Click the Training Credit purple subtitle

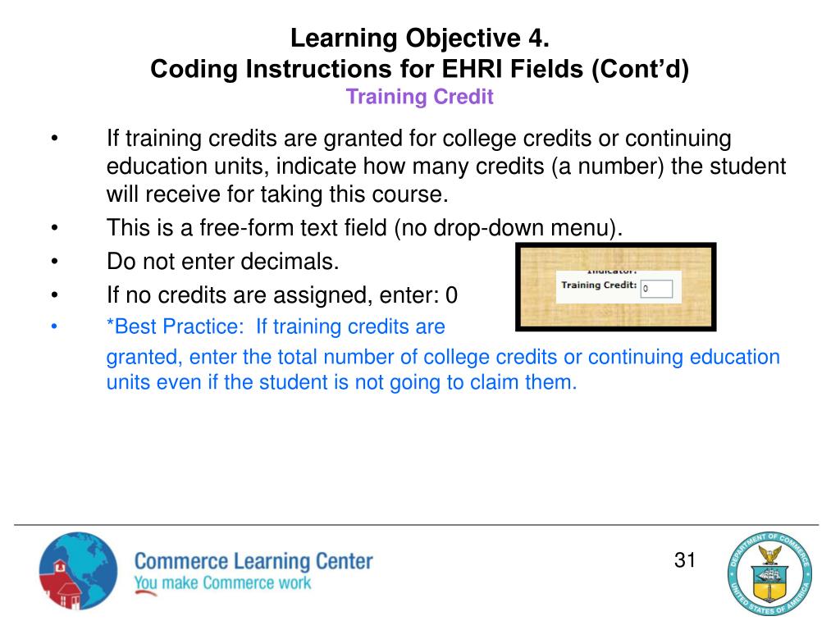pyautogui.click(x=419, y=97)
